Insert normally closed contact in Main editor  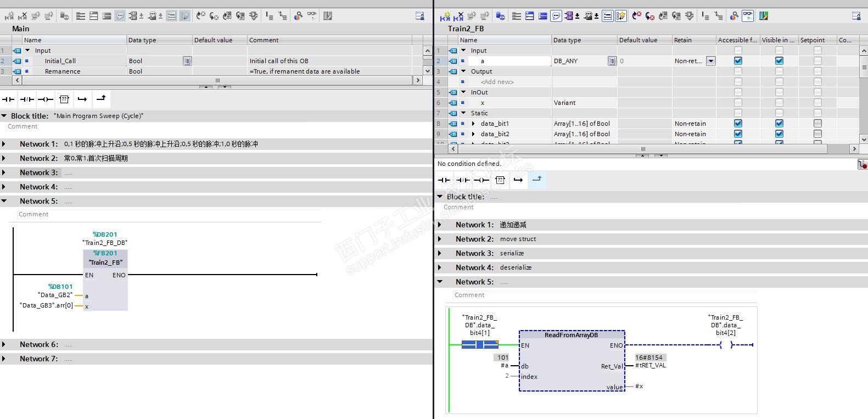tap(27, 99)
